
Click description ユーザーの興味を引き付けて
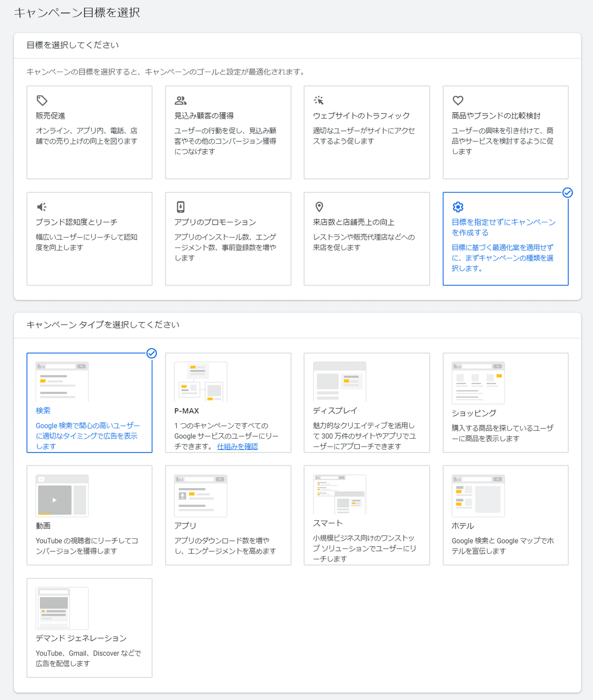pos(503,141)
